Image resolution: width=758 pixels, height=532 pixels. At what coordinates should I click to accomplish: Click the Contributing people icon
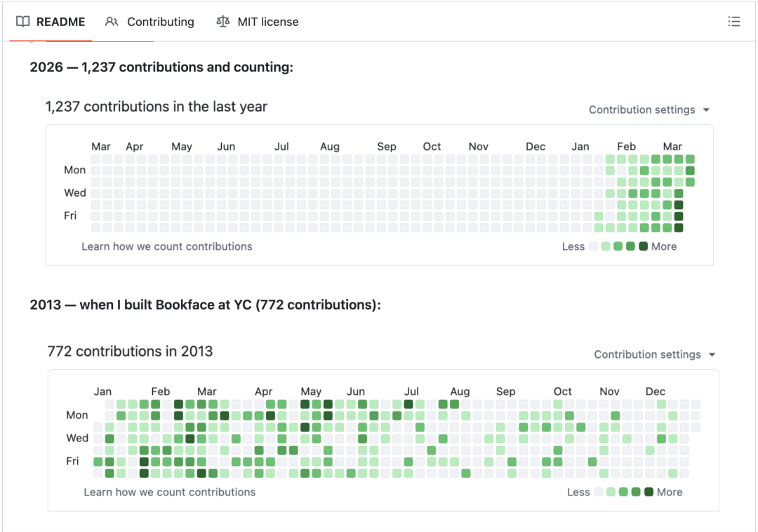coord(112,22)
